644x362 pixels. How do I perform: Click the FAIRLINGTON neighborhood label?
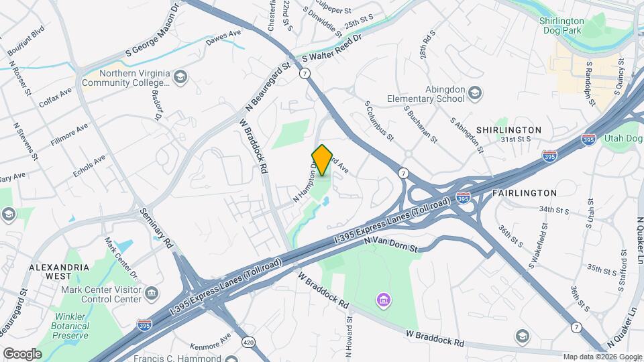[x=525, y=193]
